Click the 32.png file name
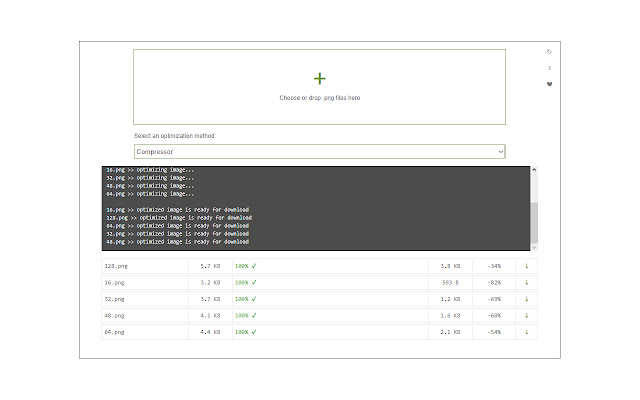Screen dimensions: 640x400 pos(114,299)
